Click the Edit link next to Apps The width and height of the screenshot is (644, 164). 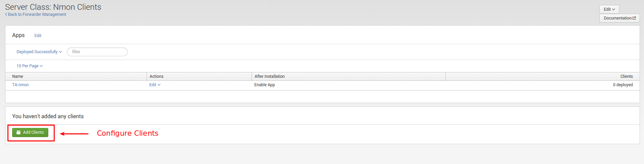(38, 36)
